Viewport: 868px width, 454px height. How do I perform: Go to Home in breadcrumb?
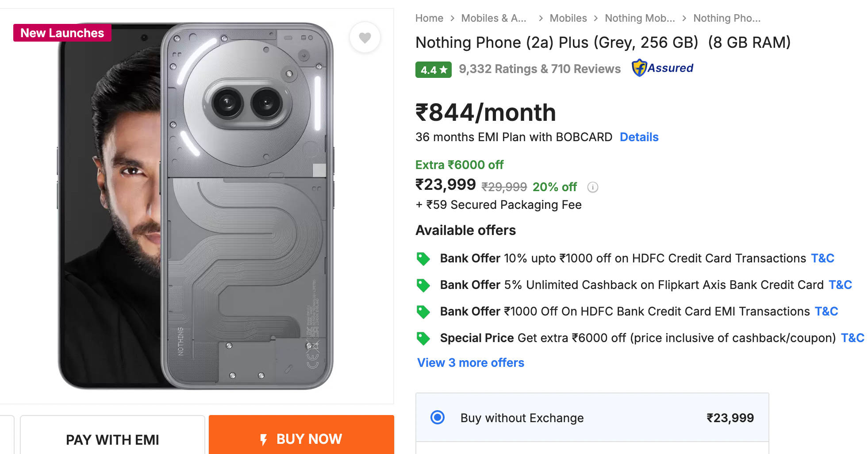click(x=429, y=18)
